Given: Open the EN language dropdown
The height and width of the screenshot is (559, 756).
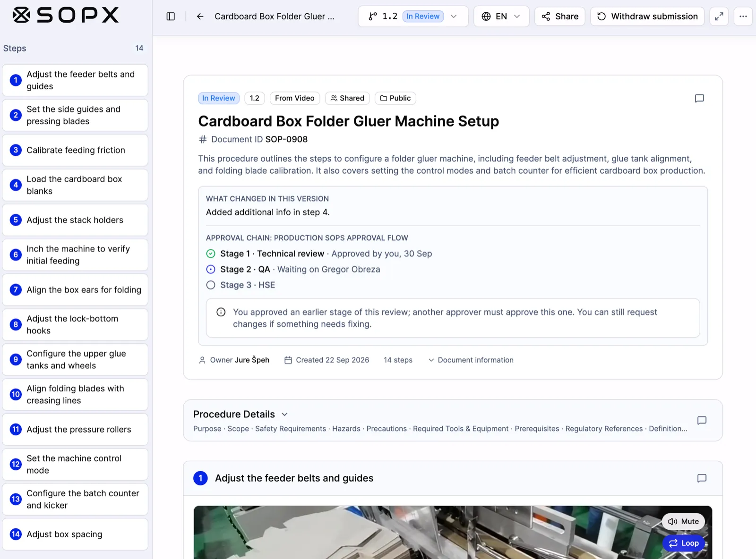Looking at the screenshot, I should 501,17.
